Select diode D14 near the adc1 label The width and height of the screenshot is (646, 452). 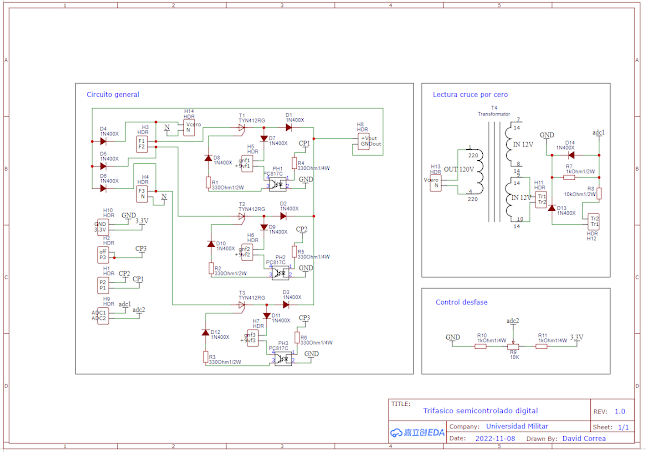point(571,155)
